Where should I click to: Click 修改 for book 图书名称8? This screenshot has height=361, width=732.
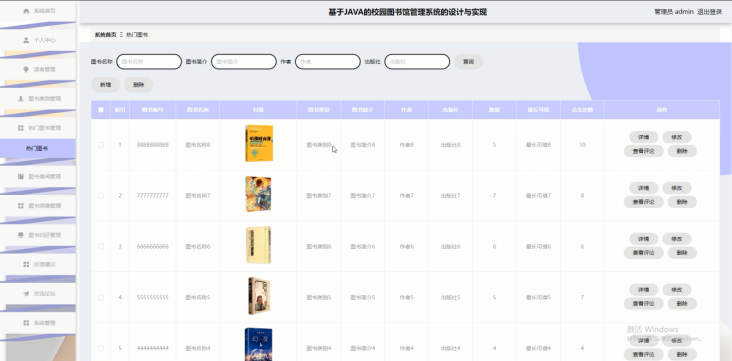tap(677, 137)
